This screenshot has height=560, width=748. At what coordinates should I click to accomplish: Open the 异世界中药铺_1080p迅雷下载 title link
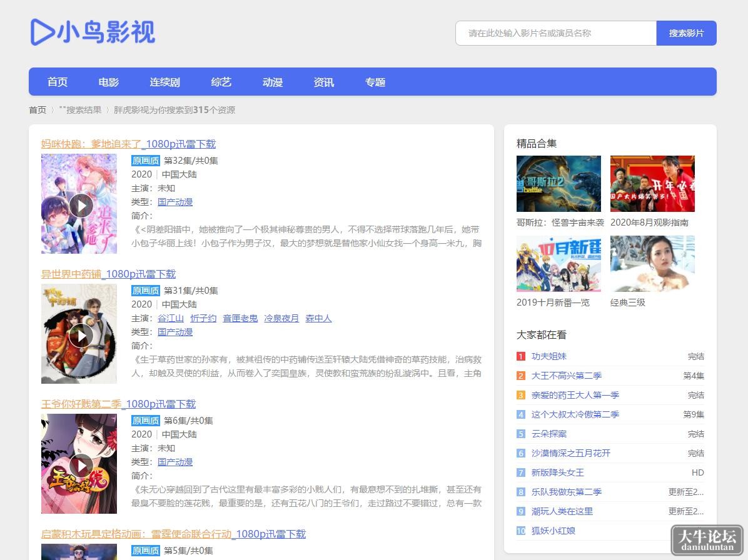click(108, 274)
